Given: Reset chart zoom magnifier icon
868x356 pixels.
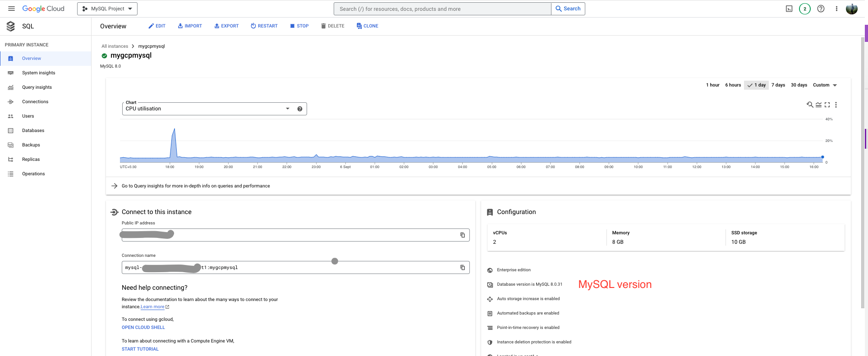Looking at the screenshot, I should pos(810,105).
